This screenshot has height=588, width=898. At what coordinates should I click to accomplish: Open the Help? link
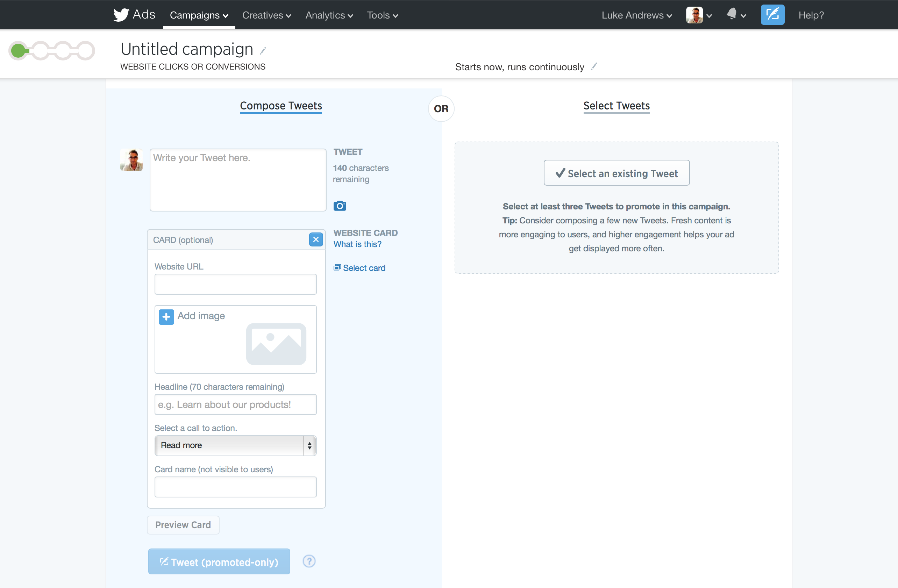click(x=811, y=15)
